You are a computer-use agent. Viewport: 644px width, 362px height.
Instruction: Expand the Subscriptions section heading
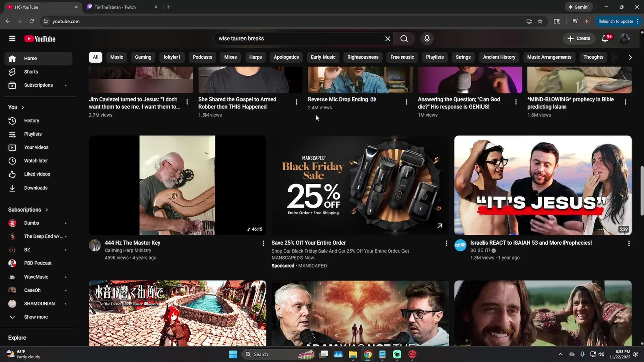(28, 210)
